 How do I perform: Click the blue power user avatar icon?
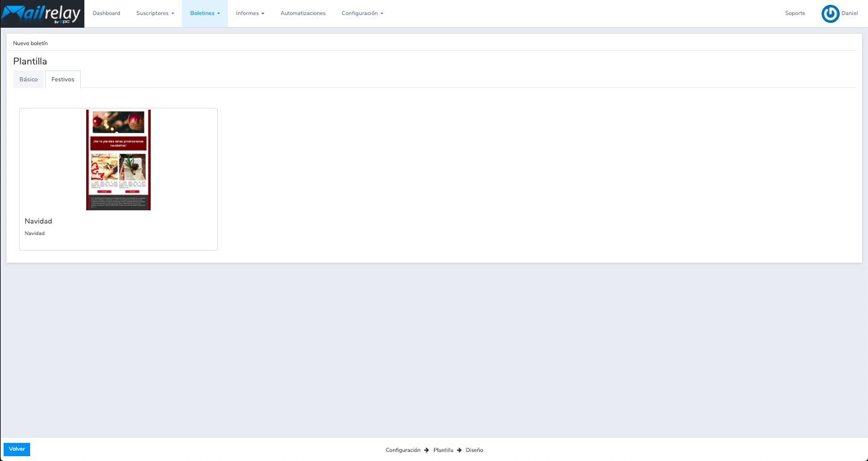[830, 14]
